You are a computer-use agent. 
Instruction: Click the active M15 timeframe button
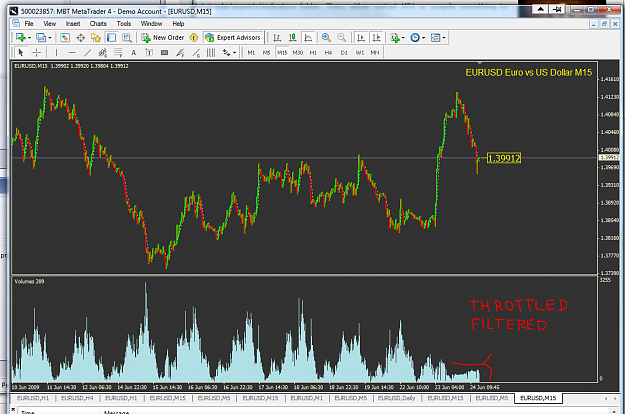[282, 52]
